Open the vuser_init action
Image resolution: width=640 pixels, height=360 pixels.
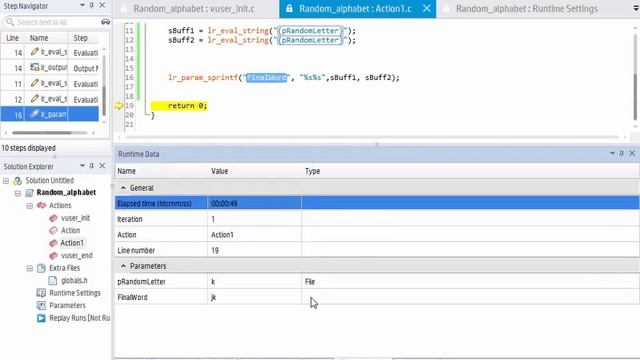[x=76, y=218]
